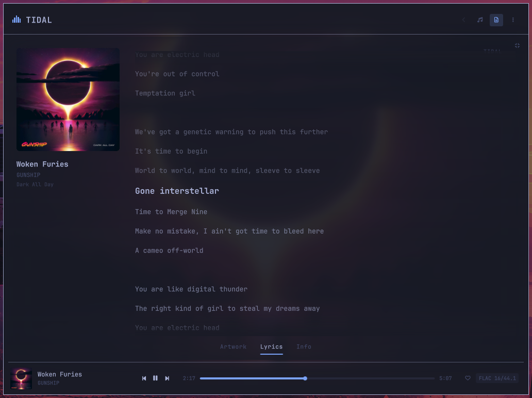Jump to lyric "The right kind of girl"
The width and height of the screenshot is (532, 398).
point(227,308)
